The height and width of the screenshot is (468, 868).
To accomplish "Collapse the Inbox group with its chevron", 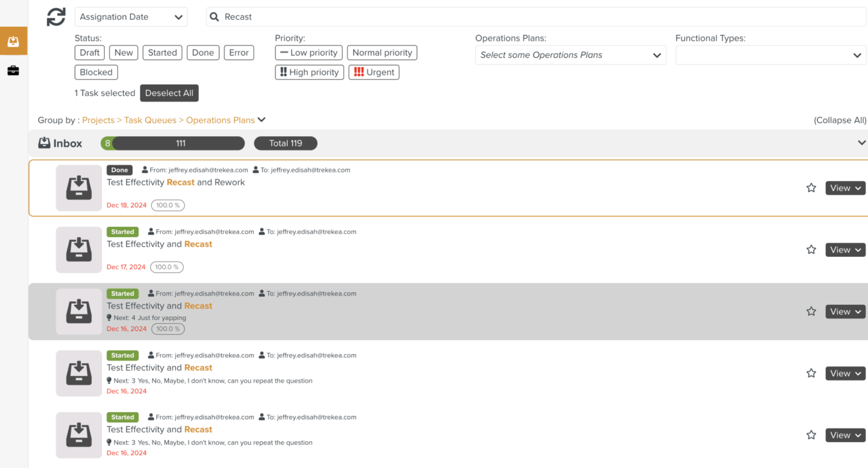I will (861, 143).
